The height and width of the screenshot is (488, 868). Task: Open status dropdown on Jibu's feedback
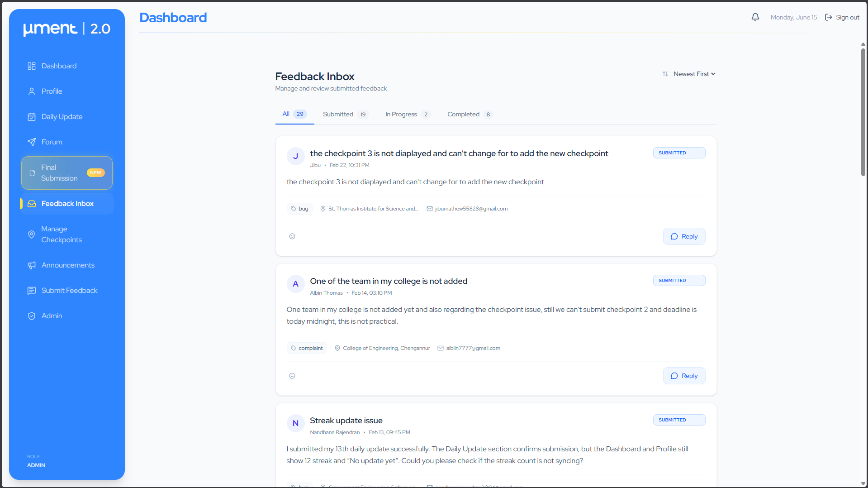679,153
